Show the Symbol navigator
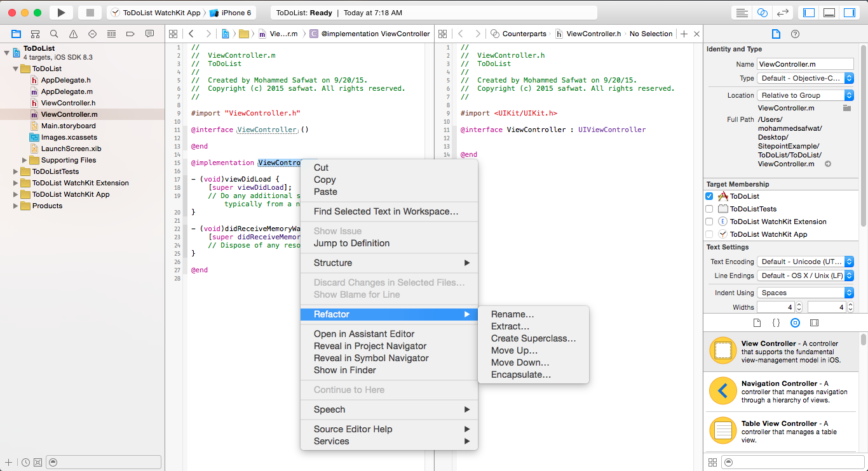The image size is (868, 471). [x=35, y=34]
